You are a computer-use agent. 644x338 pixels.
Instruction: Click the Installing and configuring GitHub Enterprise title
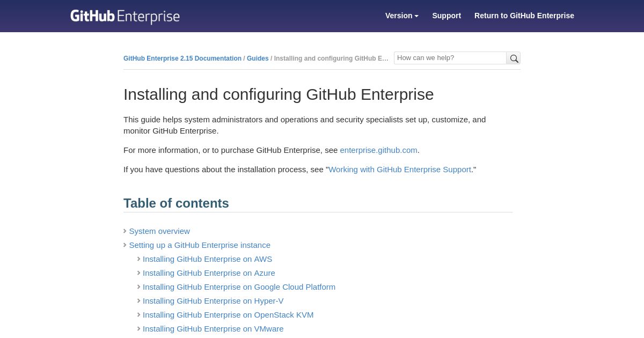[x=279, y=94]
